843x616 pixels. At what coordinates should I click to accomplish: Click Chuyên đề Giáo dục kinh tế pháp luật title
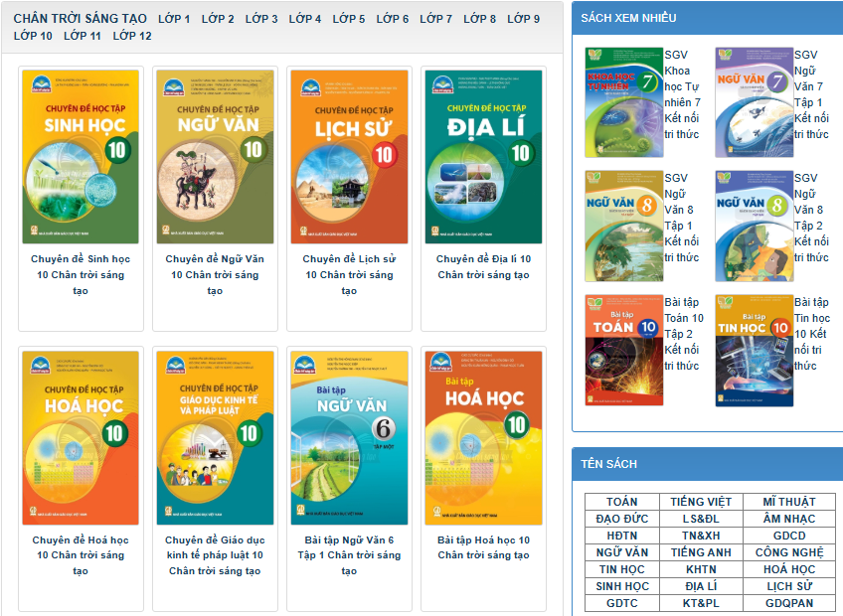point(215,555)
